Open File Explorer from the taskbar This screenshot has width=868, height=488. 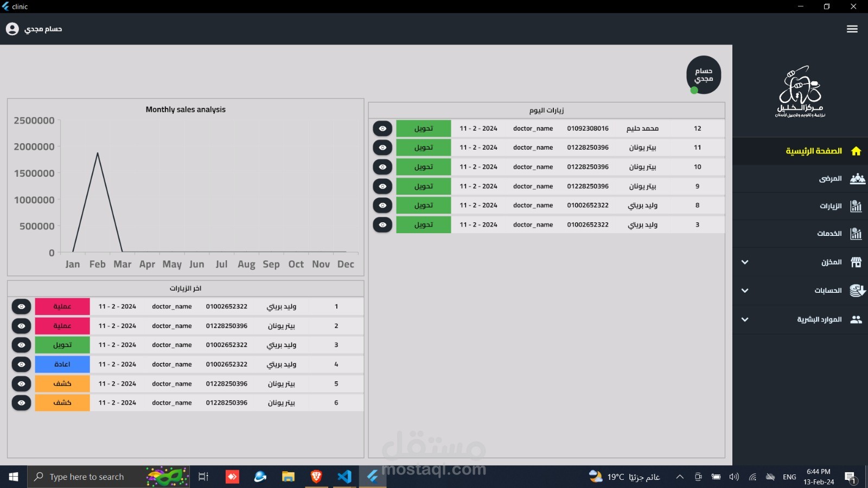click(288, 477)
